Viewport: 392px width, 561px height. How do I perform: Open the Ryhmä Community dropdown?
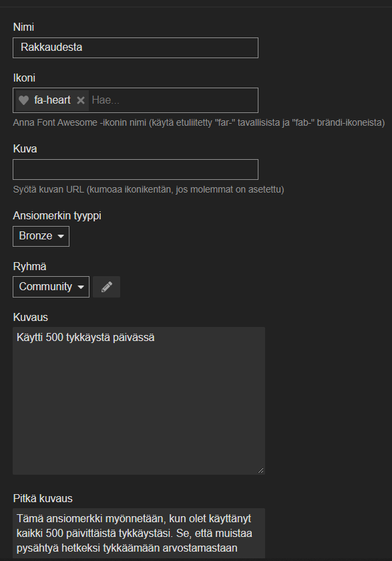(x=51, y=287)
